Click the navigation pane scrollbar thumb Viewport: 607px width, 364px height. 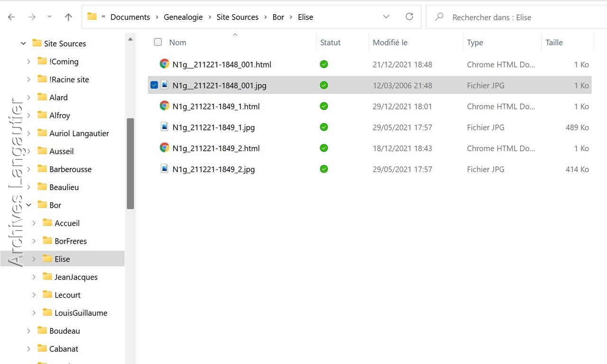click(x=130, y=164)
